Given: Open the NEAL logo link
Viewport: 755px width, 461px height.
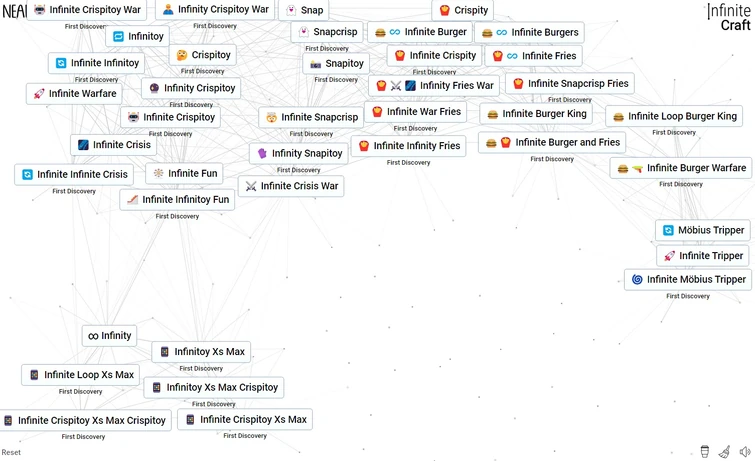Looking at the screenshot, I should pyautogui.click(x=13, y=11).
